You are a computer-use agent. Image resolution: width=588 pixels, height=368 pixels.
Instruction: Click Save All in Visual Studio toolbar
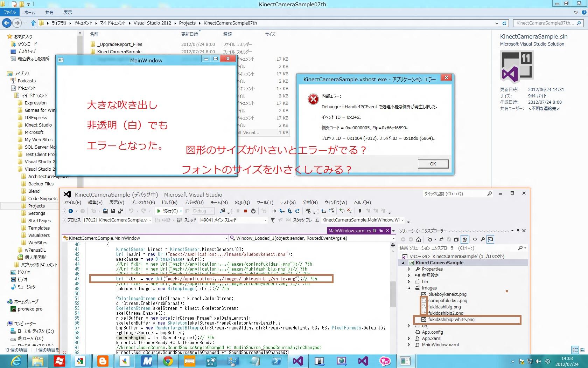tap(120, 211)
